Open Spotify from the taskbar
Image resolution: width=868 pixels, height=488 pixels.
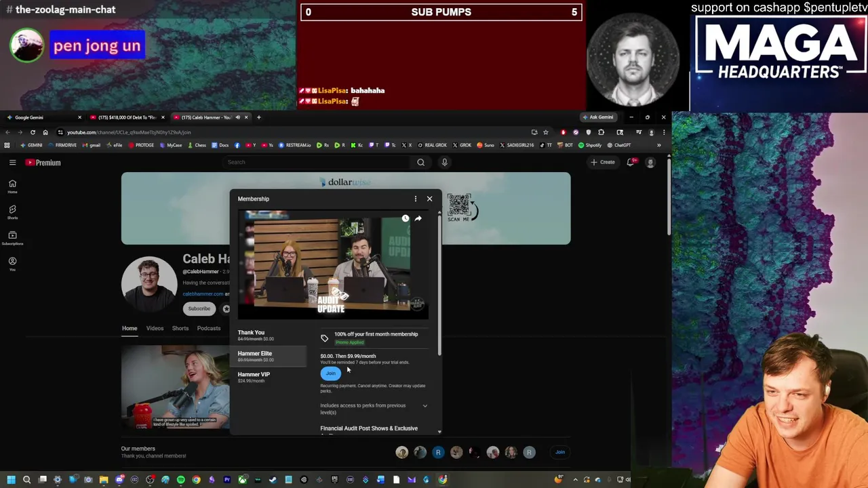point(181,480)
